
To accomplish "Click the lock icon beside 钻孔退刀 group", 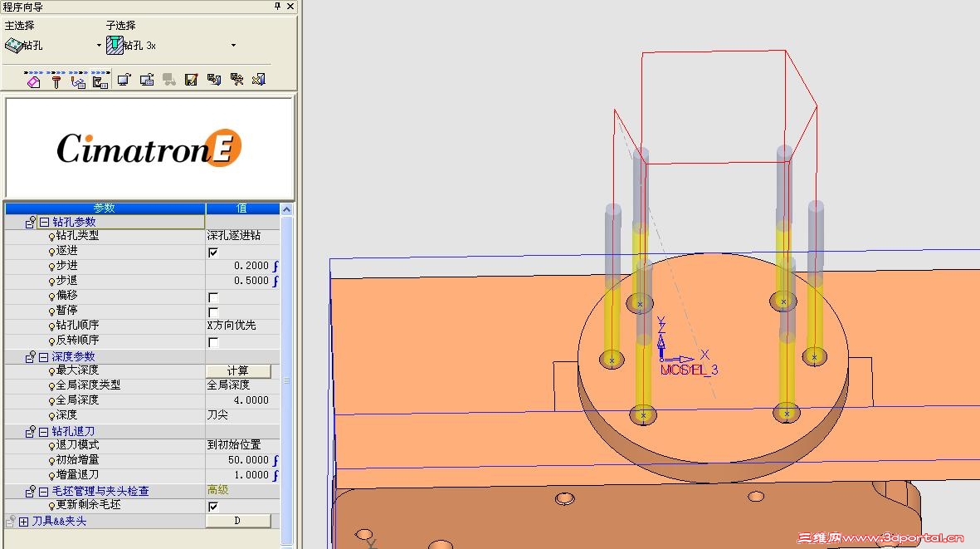I will click(x=30, y=432).
